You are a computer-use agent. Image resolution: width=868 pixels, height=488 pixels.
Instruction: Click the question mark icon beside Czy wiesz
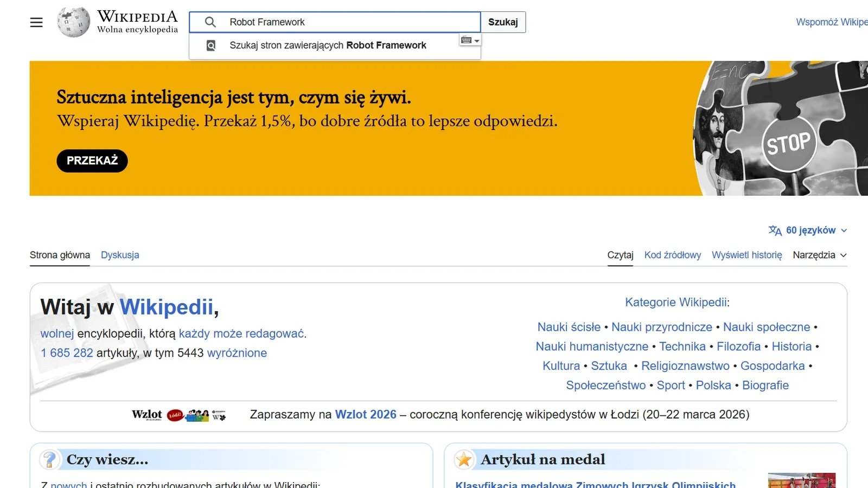coord(50,460)
